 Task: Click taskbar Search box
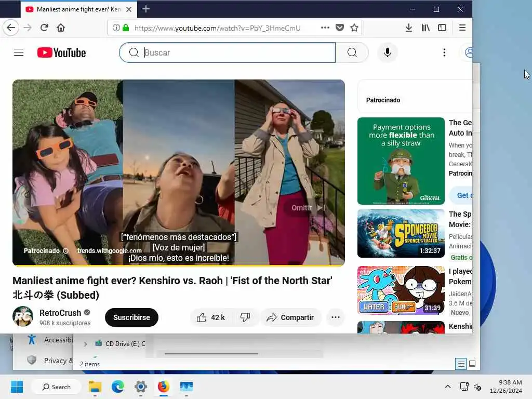tap(56, 387)
